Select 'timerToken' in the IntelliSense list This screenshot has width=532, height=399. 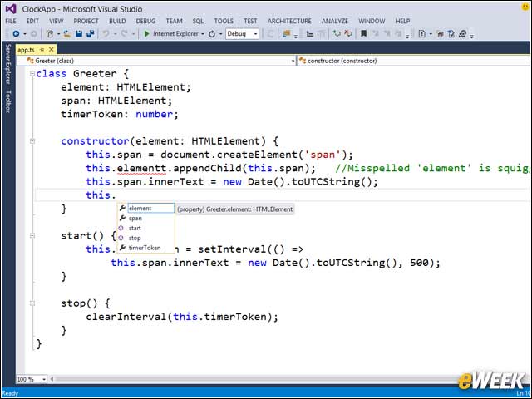pyautogui.click(x=146, y=248)
